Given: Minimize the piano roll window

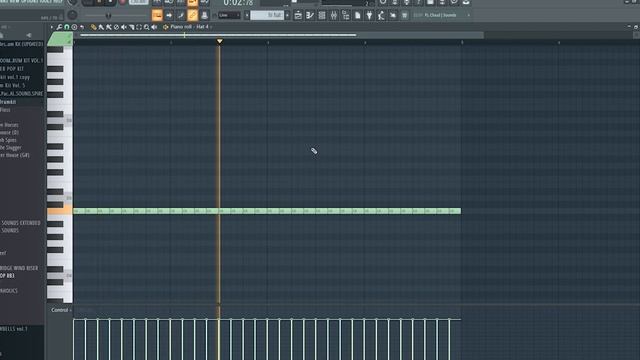Looking at the screenshot, I should (x=629, y=27).
